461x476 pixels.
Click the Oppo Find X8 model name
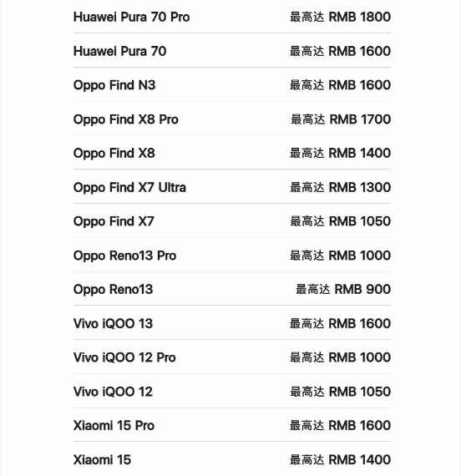coord(114,153)
